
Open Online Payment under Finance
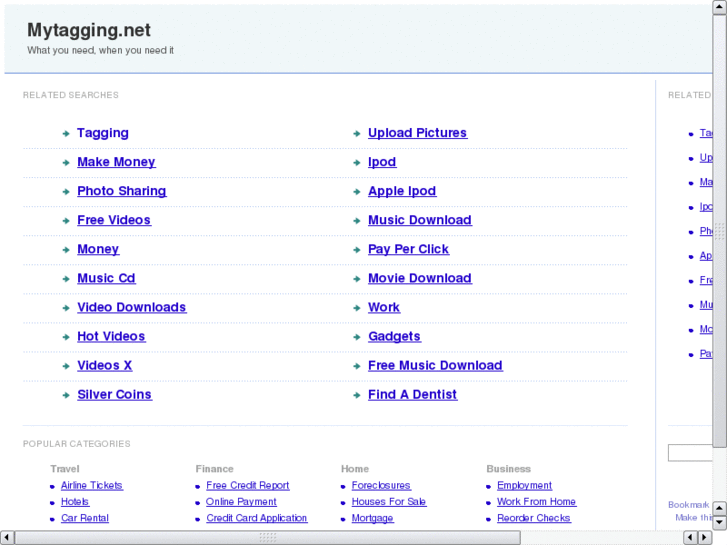click(x=241, y=502)
